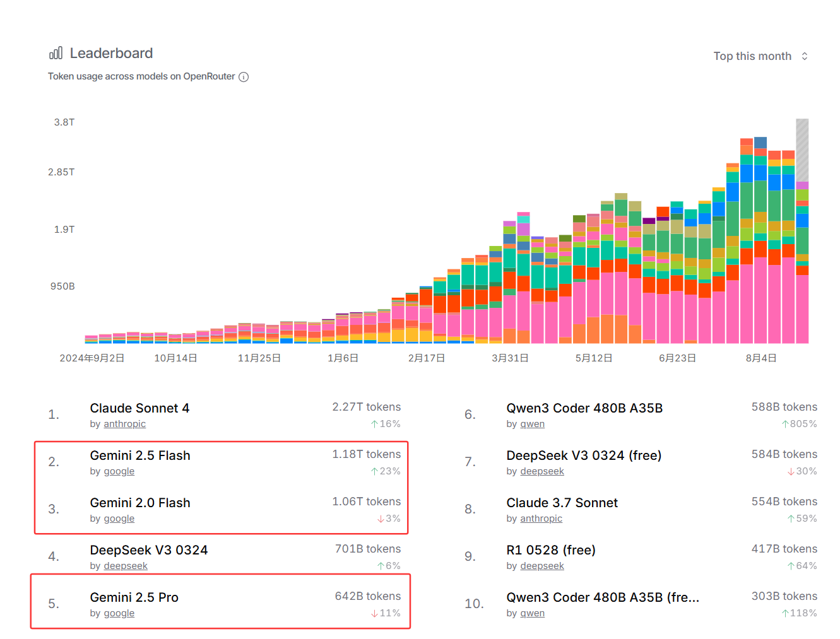The image size is (840, 639).
Task: Select the Claude Sonnet 4 model name
Action: [x=139, y=408]
